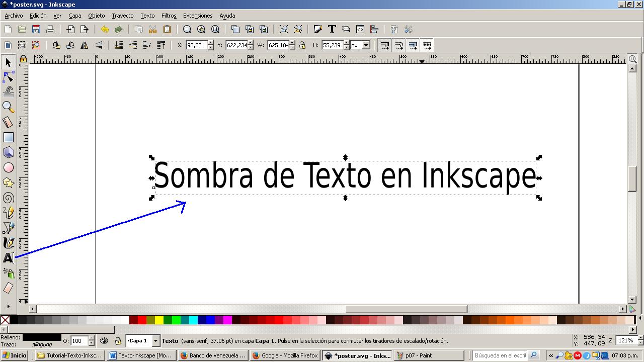Open the Extensiones menu
Image resolution: width=644 pixels, height=362 pixels.
coord(198,16)
